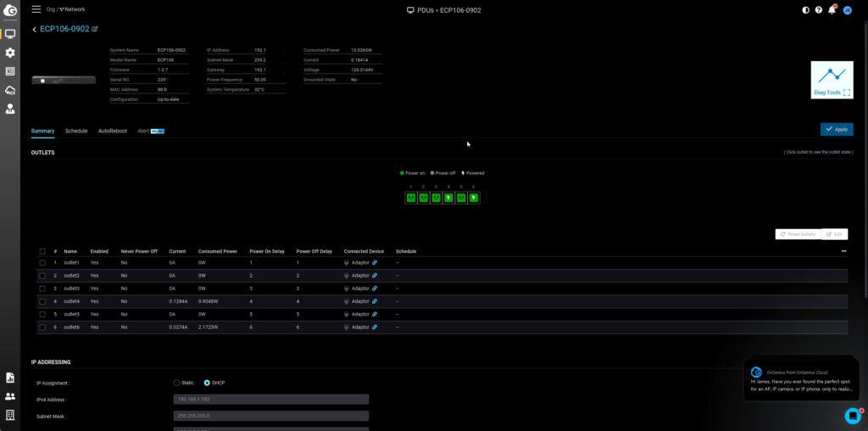Go back using the chevron before ECP106-0902

click(x=34, y=29)
